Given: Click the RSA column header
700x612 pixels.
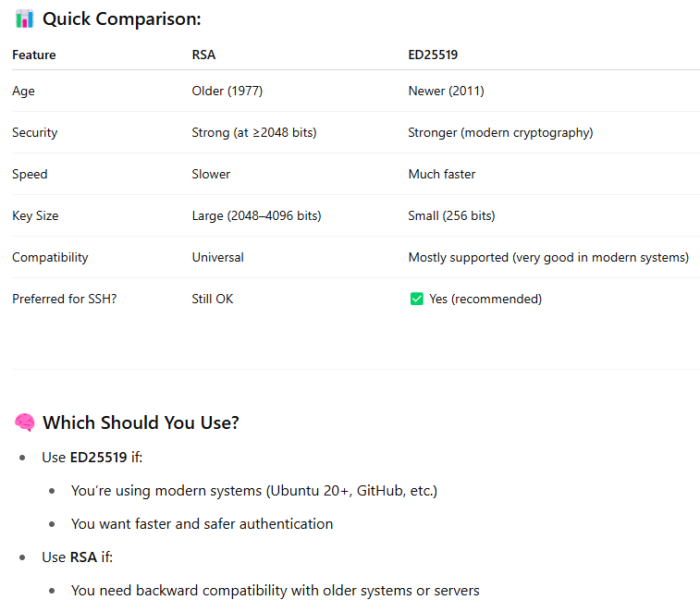Looking at the screenshot, I should click(203, 55).
